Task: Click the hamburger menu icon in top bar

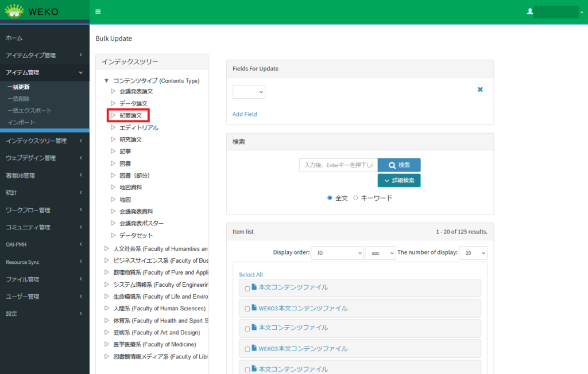Action: (x=98, y=11)
